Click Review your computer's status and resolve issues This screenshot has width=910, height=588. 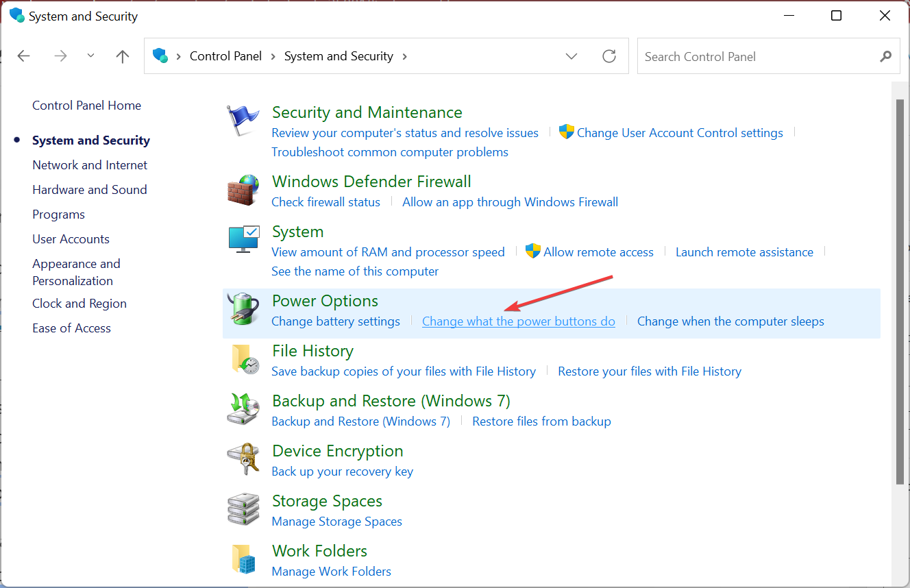(x=405, y=133)
